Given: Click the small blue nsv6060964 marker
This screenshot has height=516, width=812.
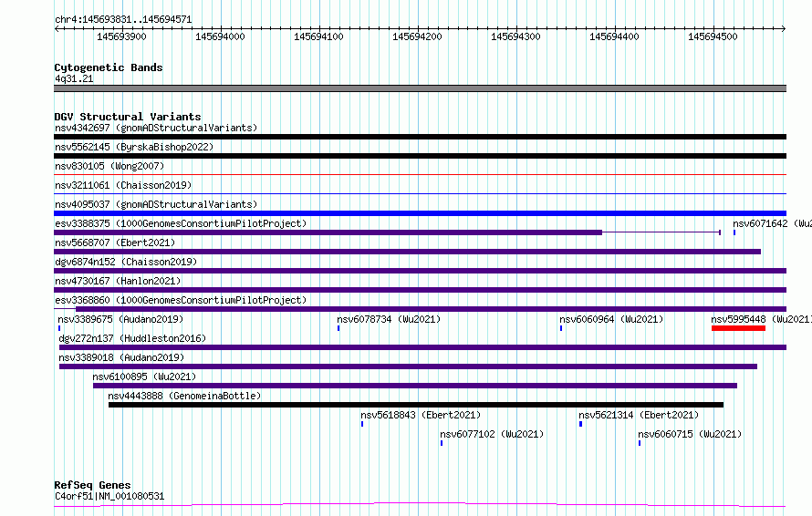Looking at the screenshot, I should point(561,328).
